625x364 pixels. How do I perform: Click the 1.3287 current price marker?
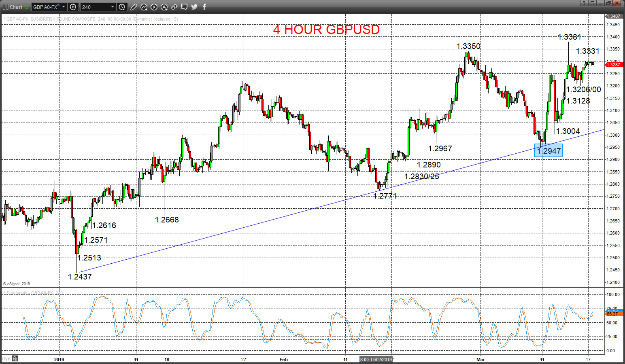point(614,65)
